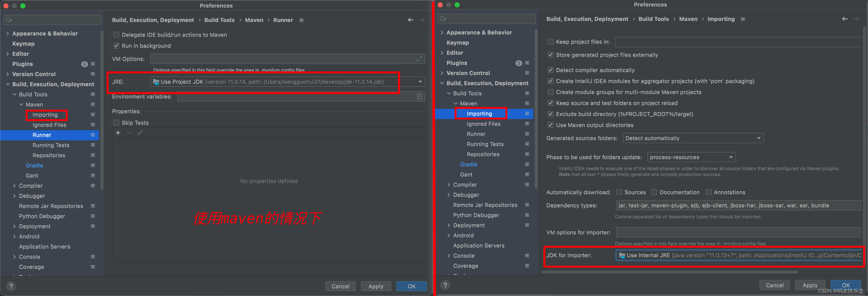This screenshot has height=296, width=868.
Task: Click the project icon next to Running Tests in left window
Action: pos(93,145)
